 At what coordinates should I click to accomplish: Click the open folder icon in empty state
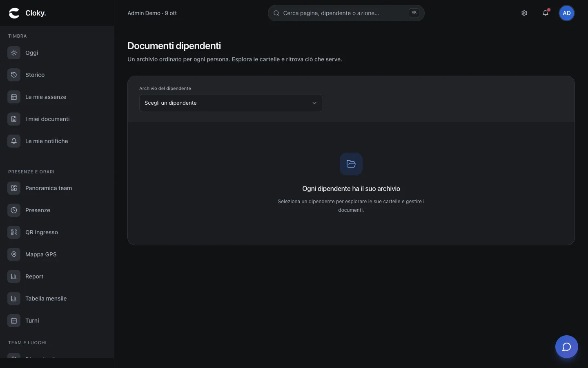(x=351, y=164)
